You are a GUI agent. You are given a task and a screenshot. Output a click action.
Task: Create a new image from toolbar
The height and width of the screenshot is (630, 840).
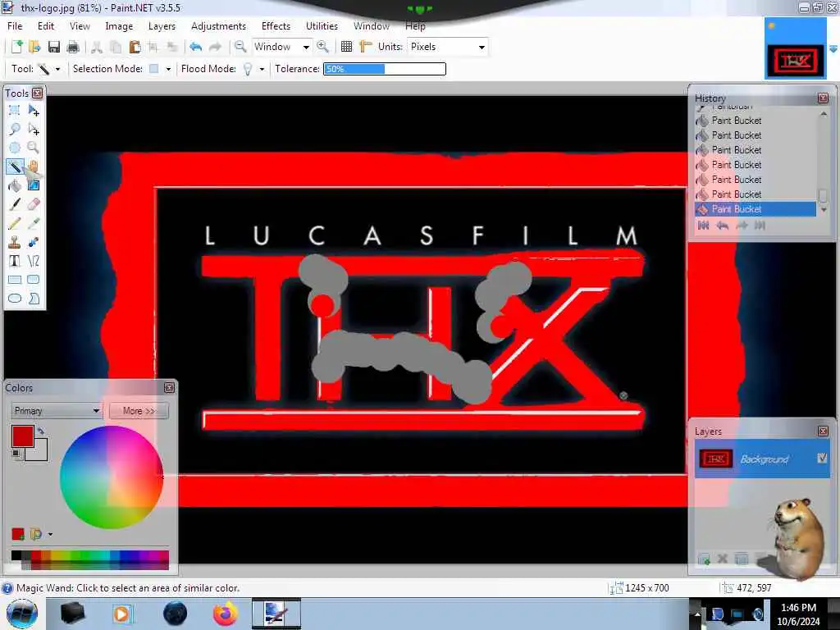click(16, 47)
